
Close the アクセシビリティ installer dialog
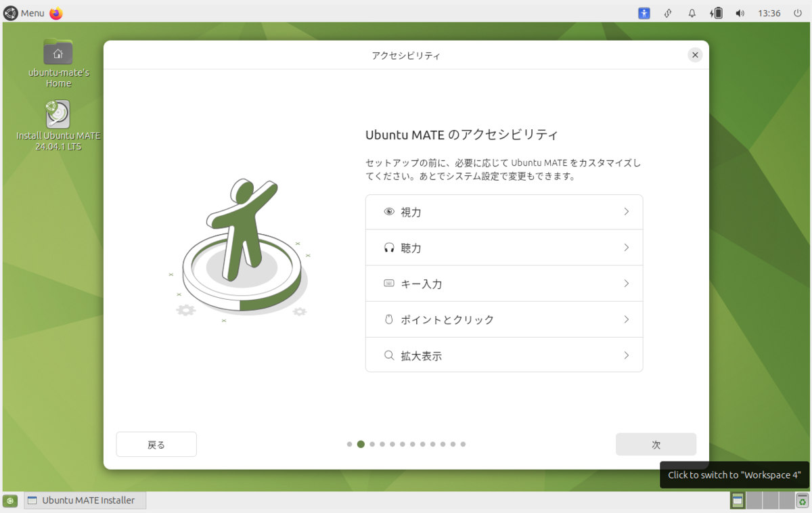point(695,55)
